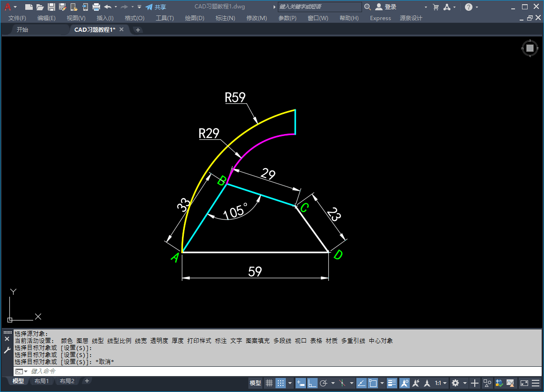Toggle snap mode in status bar
544x392 pixels.
[280, 383]
